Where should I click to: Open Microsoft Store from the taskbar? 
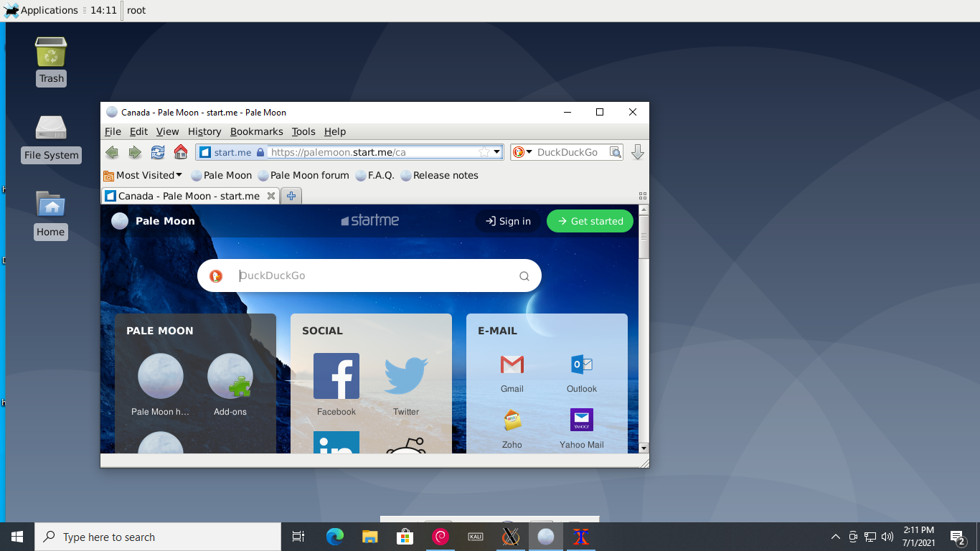tap(405, 537)
